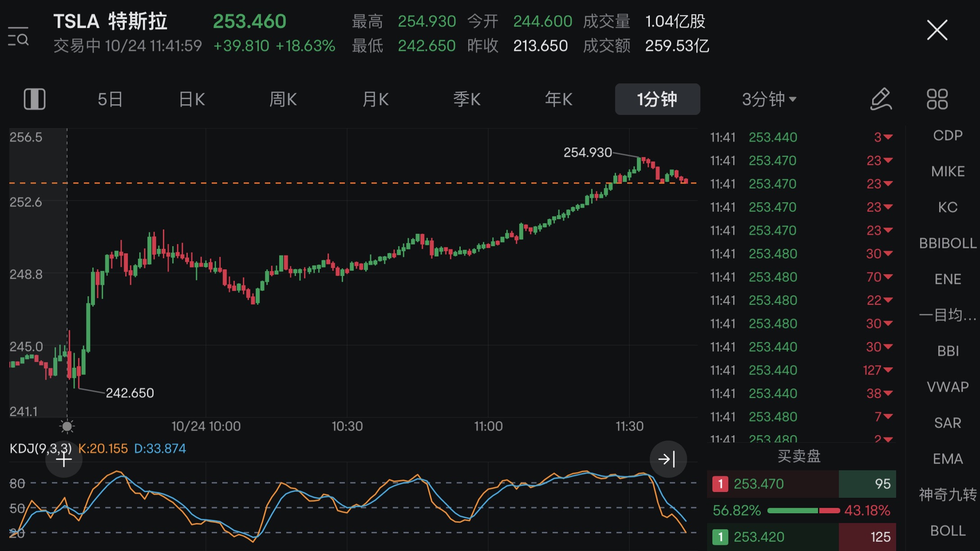Tap the plus button on KDJ panel
This screenshot has width=980, height=551.
(64, 459)
